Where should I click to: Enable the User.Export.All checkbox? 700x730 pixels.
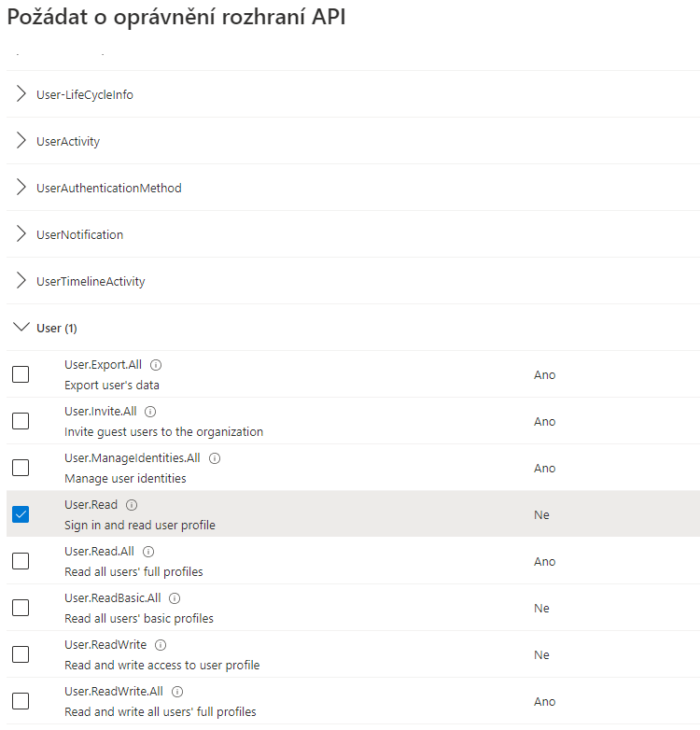click(21, 374)
